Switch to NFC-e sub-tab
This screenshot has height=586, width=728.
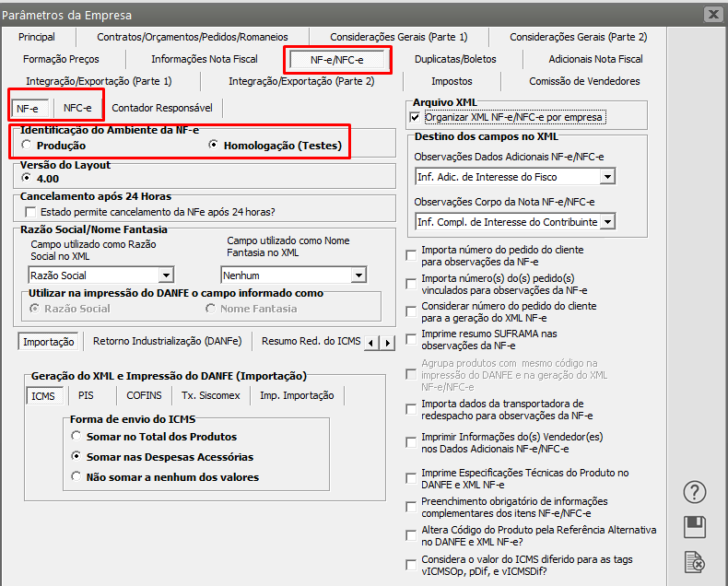click(77, 108)
